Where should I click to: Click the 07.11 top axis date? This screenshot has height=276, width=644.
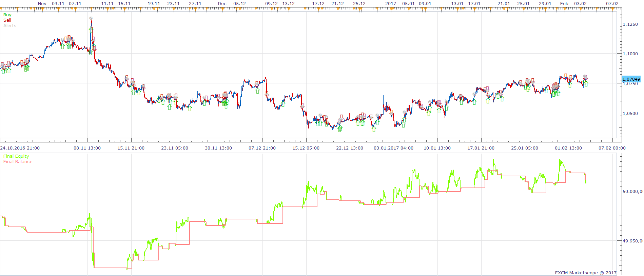coord(75,4)
